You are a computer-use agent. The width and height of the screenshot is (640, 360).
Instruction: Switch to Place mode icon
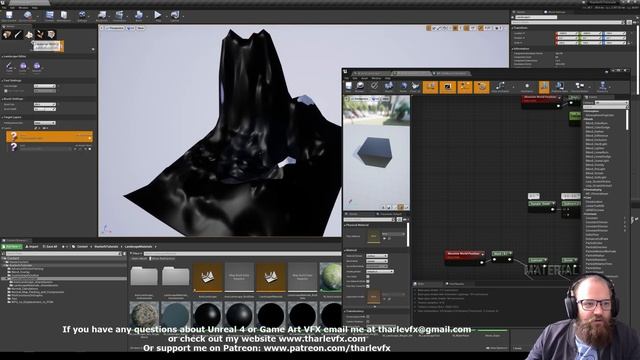click(7, 34)
